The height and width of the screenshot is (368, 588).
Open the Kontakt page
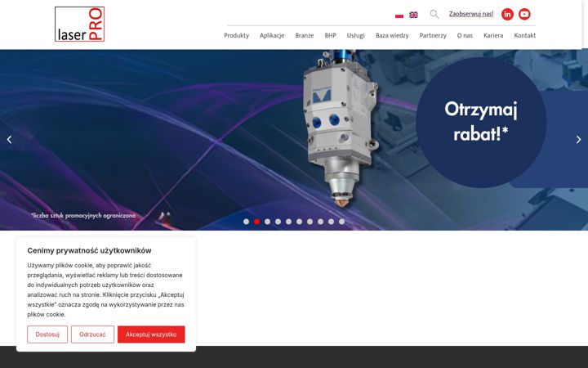[x=524, y=35]
